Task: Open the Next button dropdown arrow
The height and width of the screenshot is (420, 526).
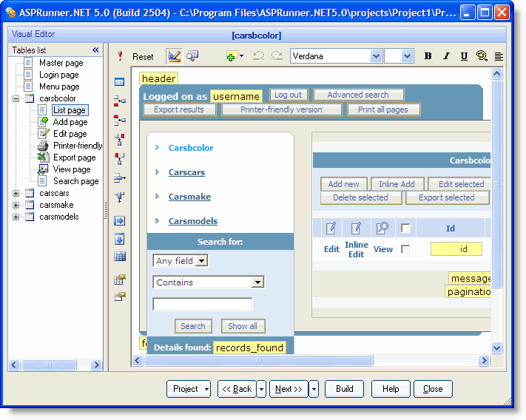Action: (314, 389)
